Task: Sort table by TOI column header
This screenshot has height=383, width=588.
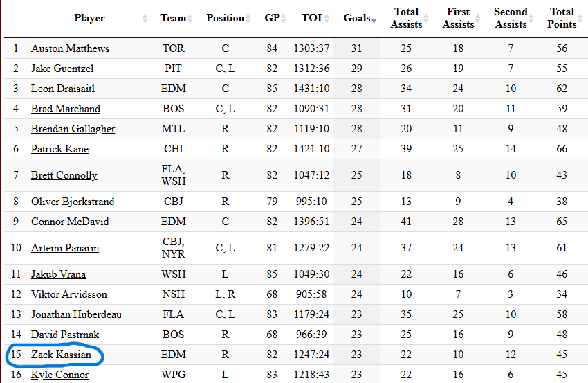Action: 311,18
